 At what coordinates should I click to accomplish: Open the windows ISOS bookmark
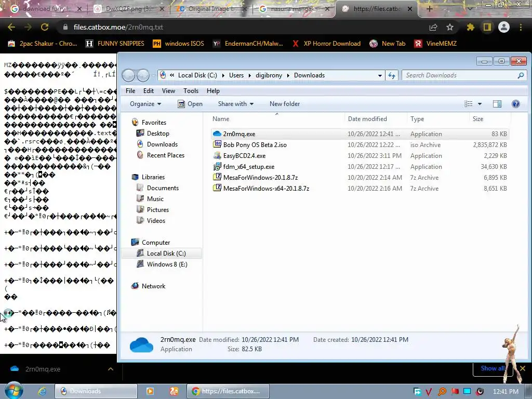pos(179,44)
